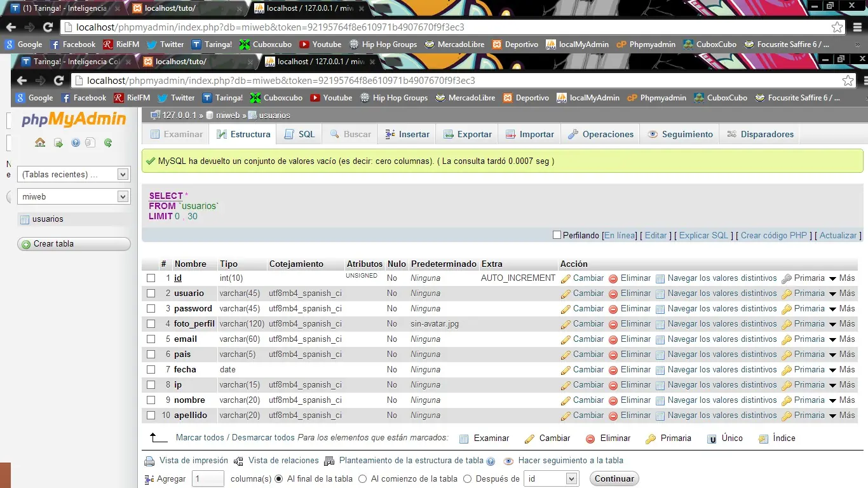Enable the Perfilando checkbox
The height and width of the screenshot is (488, 868).
point(557,235)
